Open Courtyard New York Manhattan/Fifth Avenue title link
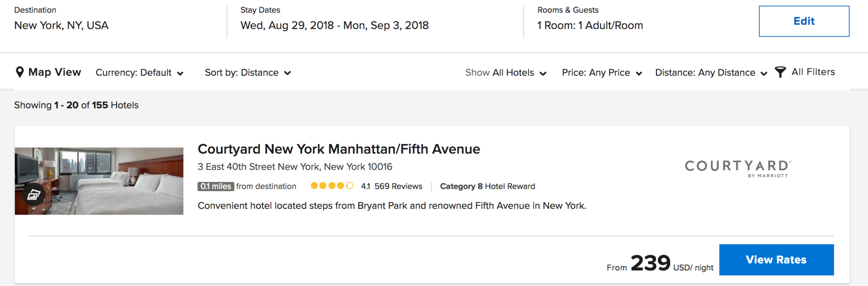 tap(339, 149)
